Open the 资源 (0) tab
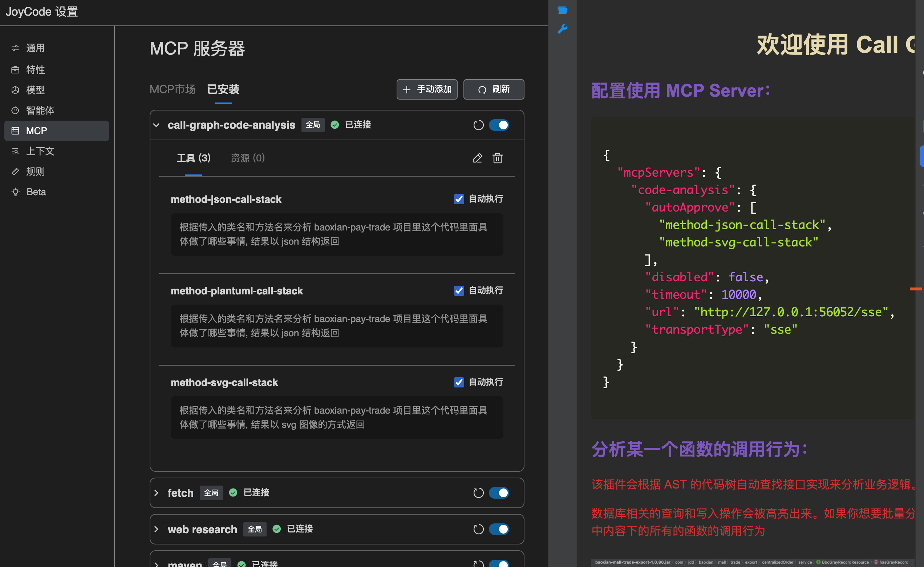924x567 pixels. coord(247,158)
